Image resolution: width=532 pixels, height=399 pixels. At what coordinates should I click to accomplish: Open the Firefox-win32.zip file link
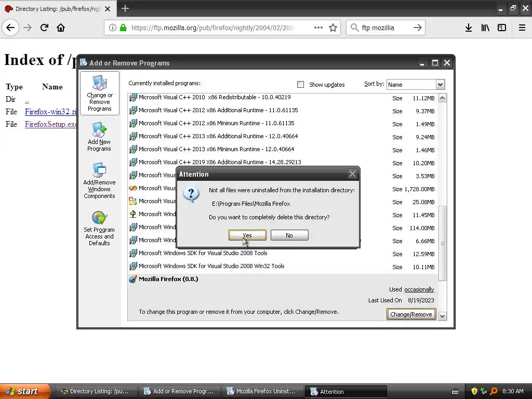pyautogui.click(x=51, y=112)
